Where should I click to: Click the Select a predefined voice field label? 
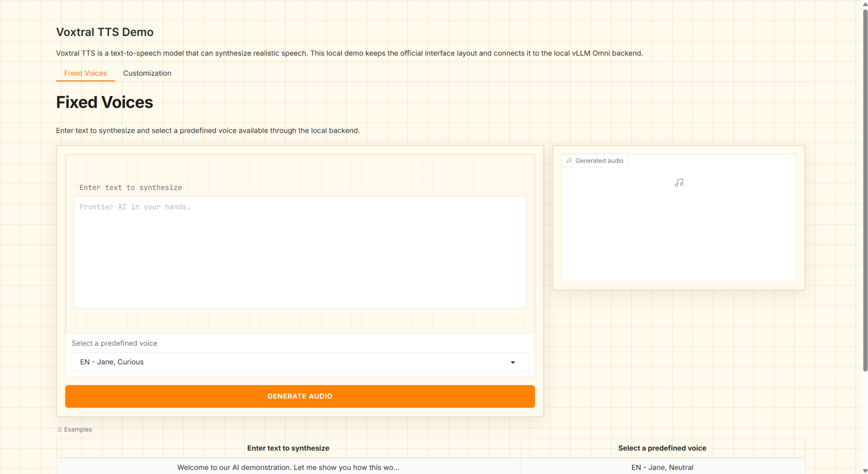(x=114, y=343)
